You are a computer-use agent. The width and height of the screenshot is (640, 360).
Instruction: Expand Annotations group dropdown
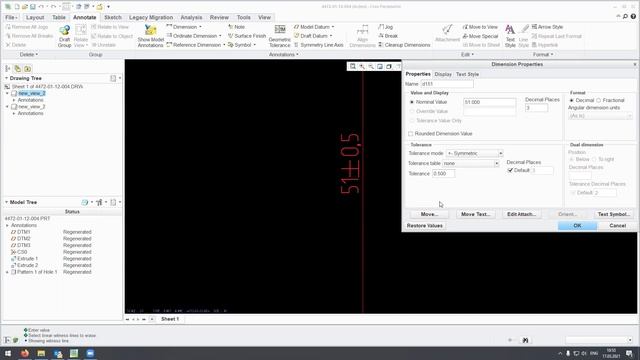283,54
